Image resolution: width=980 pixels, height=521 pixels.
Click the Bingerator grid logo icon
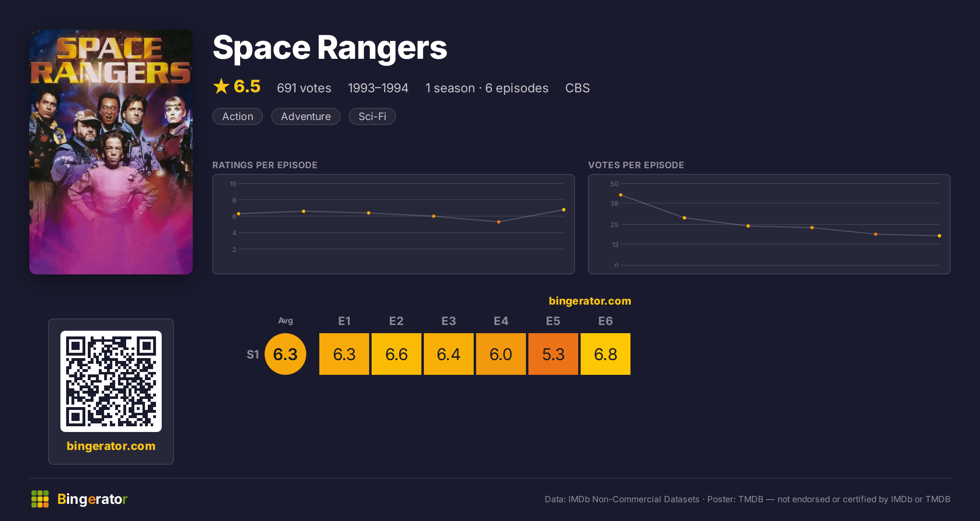click(40, 499)
